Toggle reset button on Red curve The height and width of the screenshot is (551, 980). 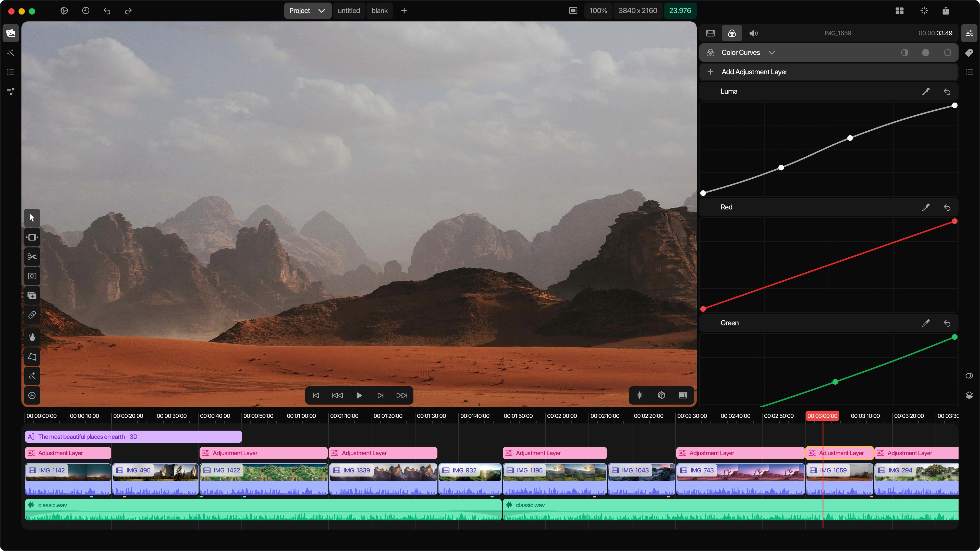tap(947, 207)
